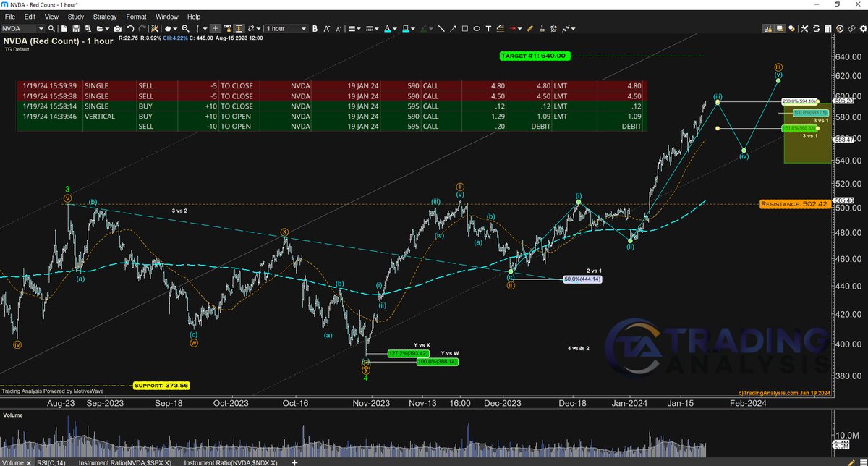Click the Resistance: 502.42 label
This screenshot has width=868, height=466.
(796, 205)
